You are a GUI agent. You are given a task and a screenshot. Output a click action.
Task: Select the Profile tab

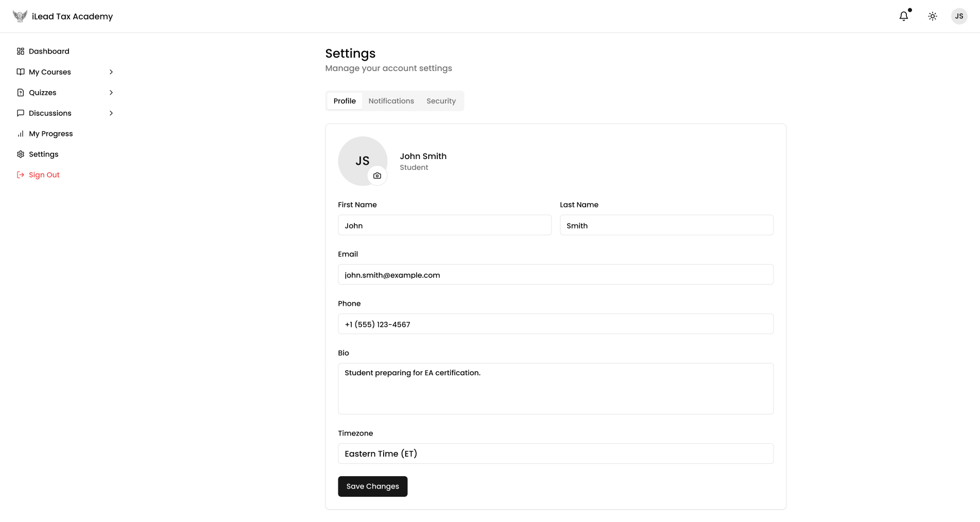pos(345,101)
